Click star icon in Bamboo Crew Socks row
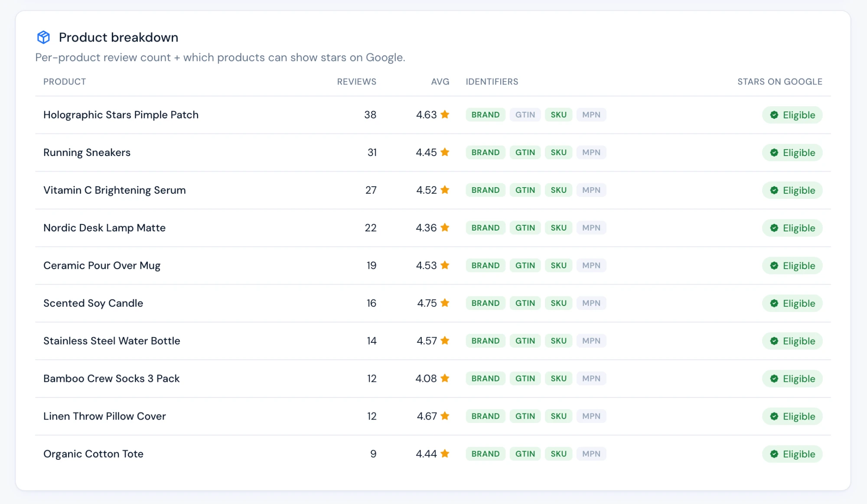Screen dimensions: 867x504 (x=445, y=378)
